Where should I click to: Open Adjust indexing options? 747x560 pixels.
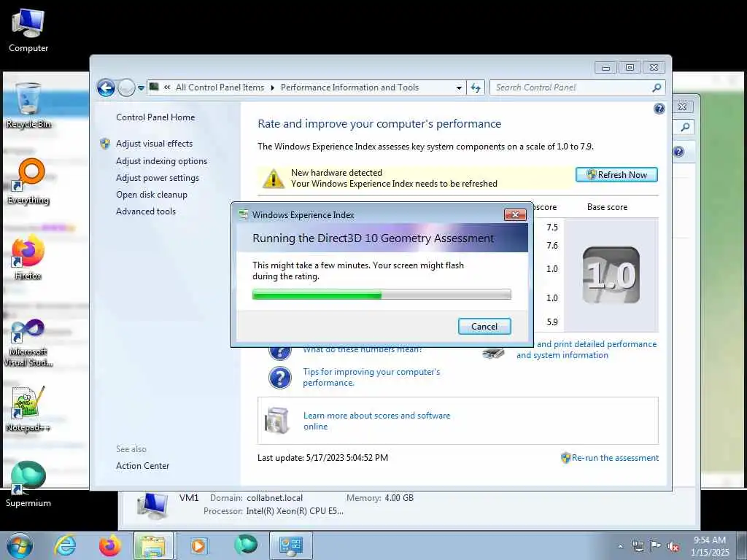[161, 161]
